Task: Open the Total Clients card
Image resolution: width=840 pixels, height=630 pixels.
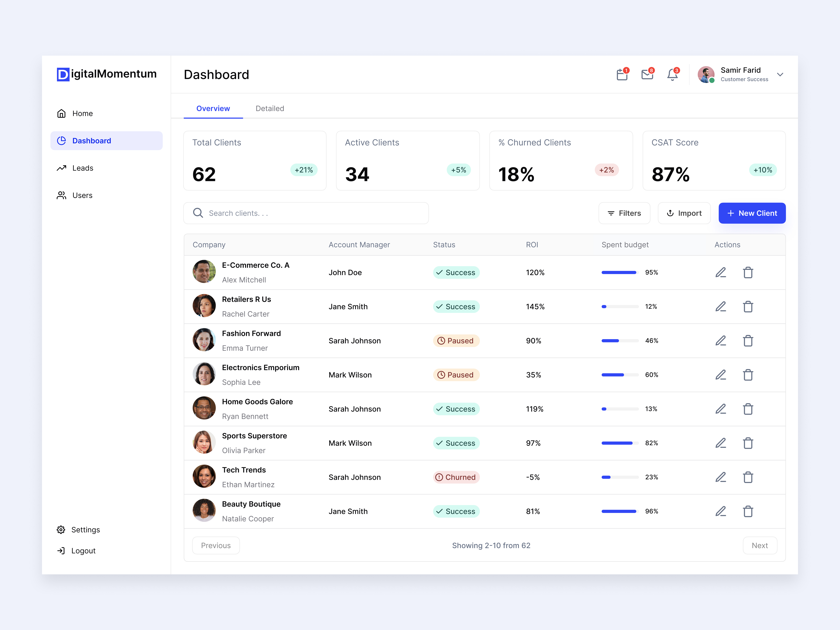Action: point(255,161)
